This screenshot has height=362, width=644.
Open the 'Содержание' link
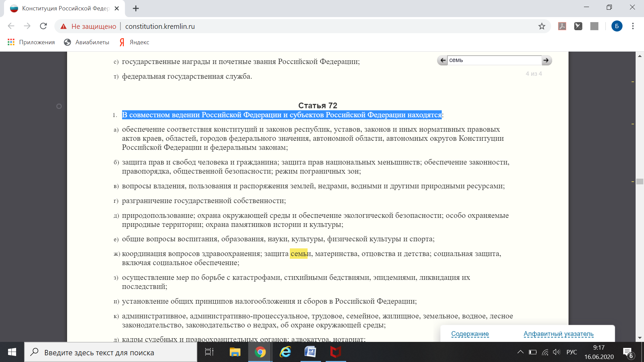coord(470,334)
